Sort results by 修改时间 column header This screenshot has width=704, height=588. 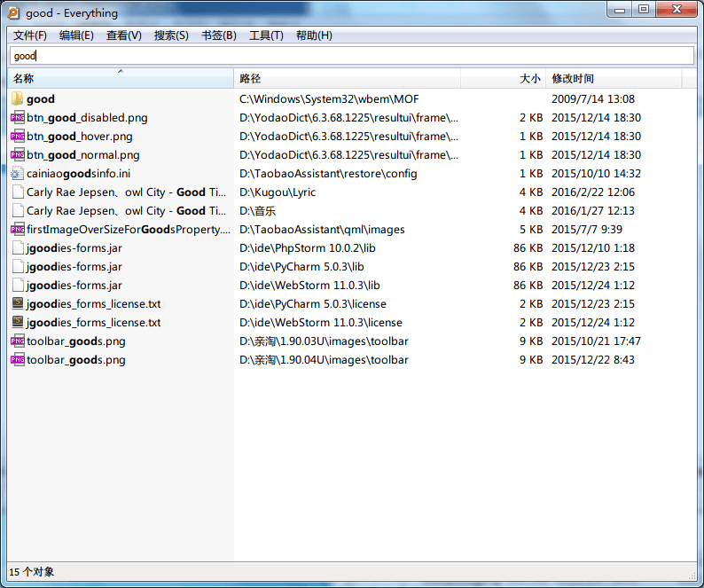coord(573,79)
